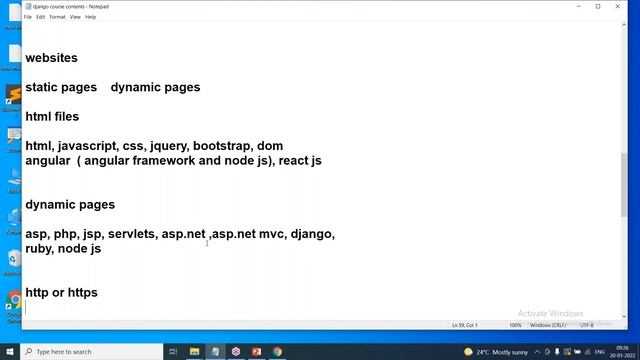
Task: Click the "Ln 59, Col 1" status entry
Action: [464, 325]
